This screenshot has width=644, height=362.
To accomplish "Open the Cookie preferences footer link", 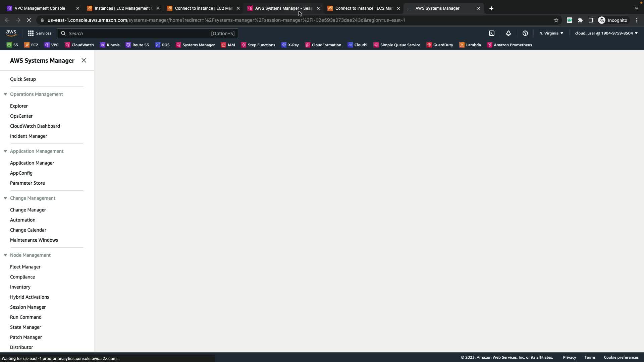I will click(621, 357).
